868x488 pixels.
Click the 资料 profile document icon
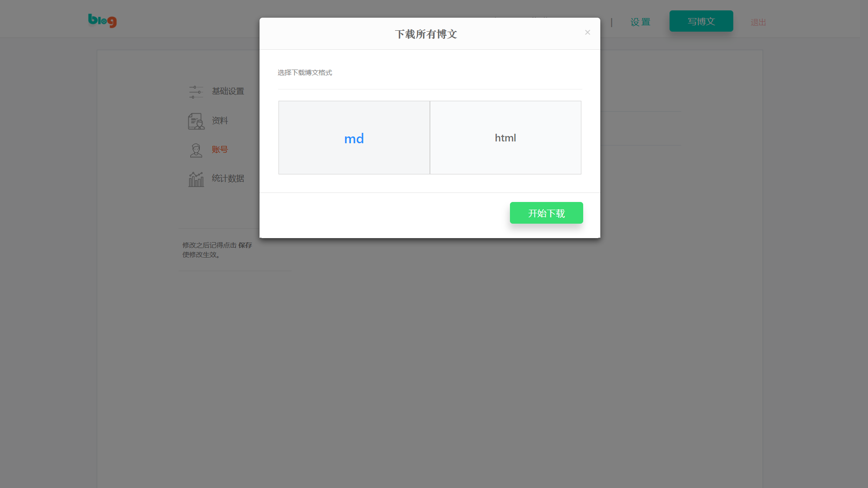point(196,121)
